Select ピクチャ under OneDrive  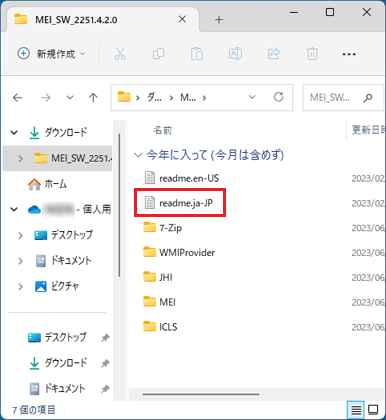click(57, 286)
